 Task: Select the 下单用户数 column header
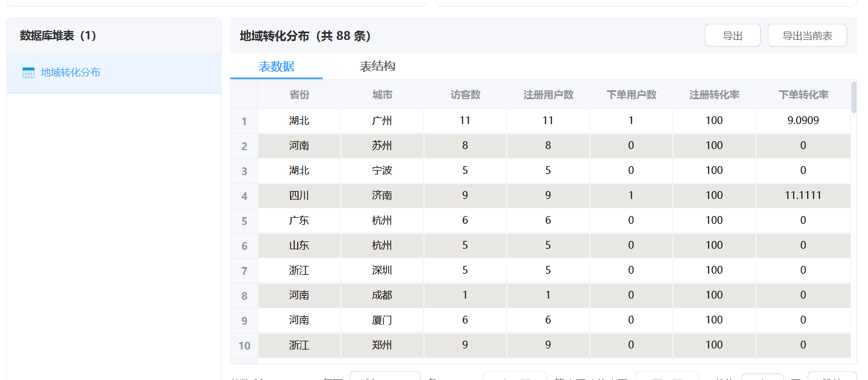631,95
